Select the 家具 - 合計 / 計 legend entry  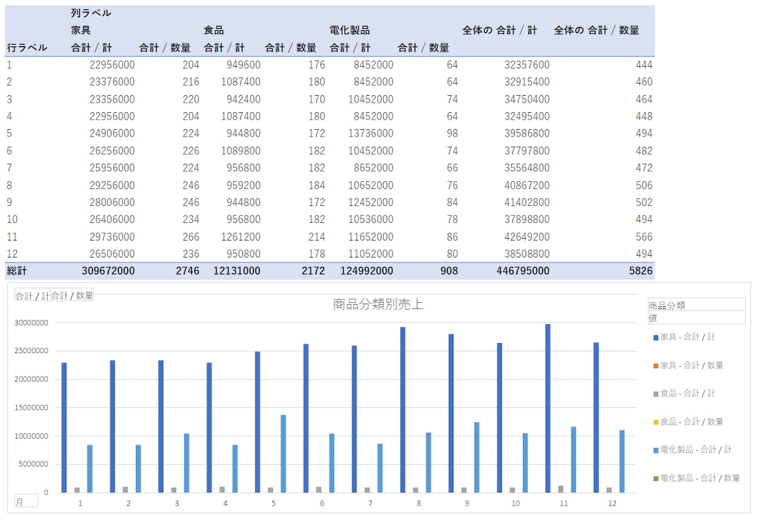pyautogui.click(x=685, y=337)
